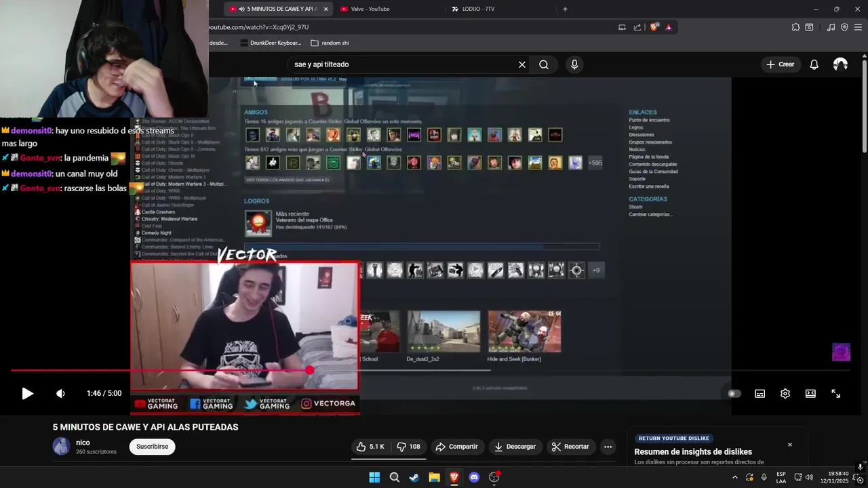Turn on subtitles in the player
Screen dimensions: 868x488
tap(760, 394)
